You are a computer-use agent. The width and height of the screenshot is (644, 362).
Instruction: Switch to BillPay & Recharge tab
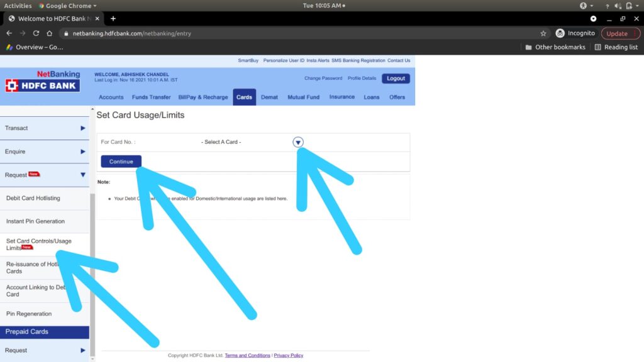click(203, 97)
